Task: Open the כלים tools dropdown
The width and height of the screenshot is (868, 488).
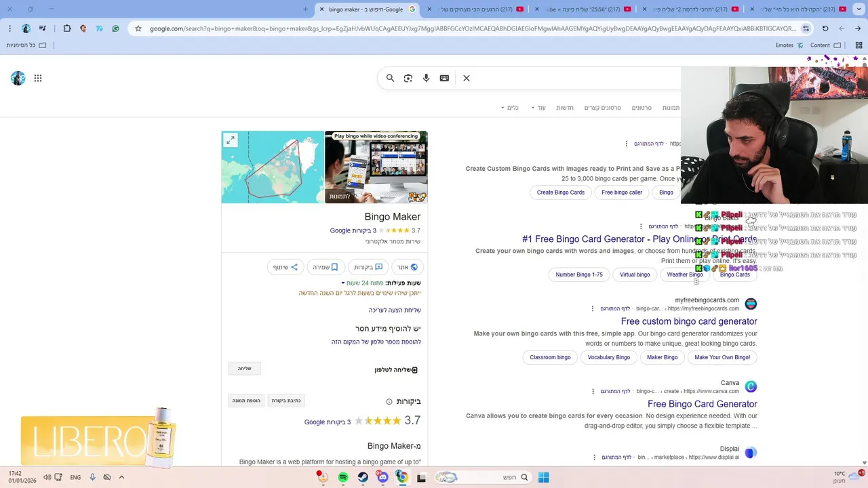Action: (x=509, y=108)
